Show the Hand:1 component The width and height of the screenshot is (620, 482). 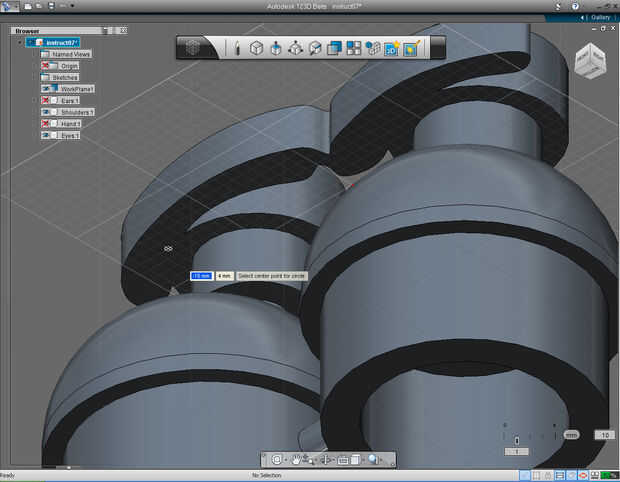click(46, 123)
